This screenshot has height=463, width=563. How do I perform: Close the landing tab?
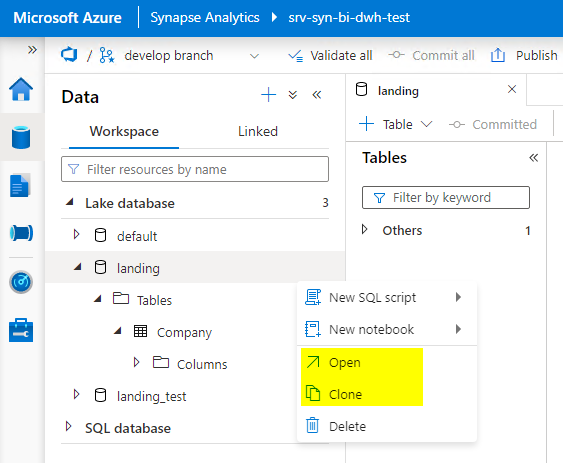pyautogui.click(x=512, y=89)
